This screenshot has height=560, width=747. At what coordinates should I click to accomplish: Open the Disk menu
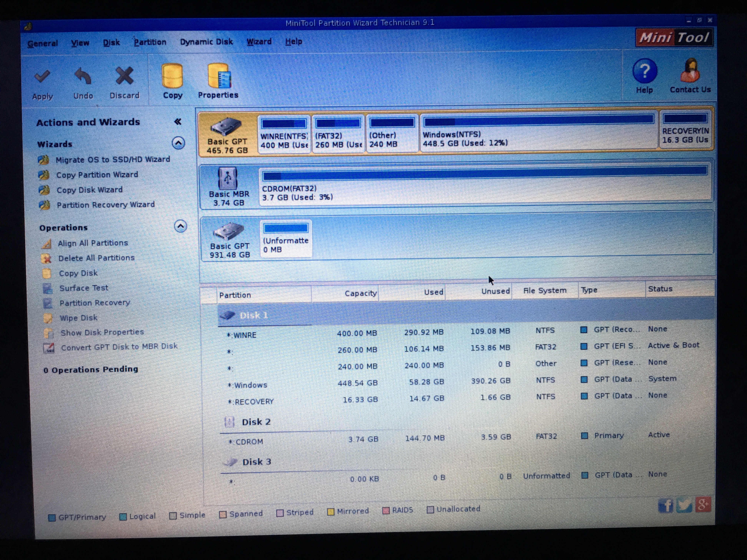112,43
